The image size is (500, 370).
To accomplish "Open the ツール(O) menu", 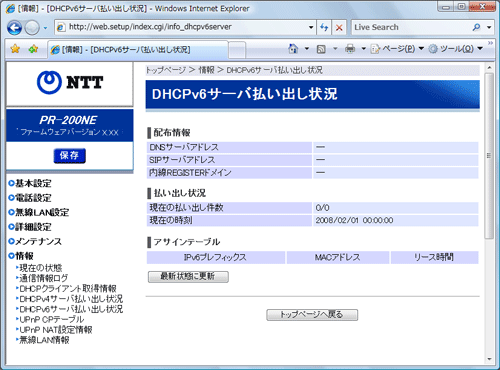I will 455,49.
